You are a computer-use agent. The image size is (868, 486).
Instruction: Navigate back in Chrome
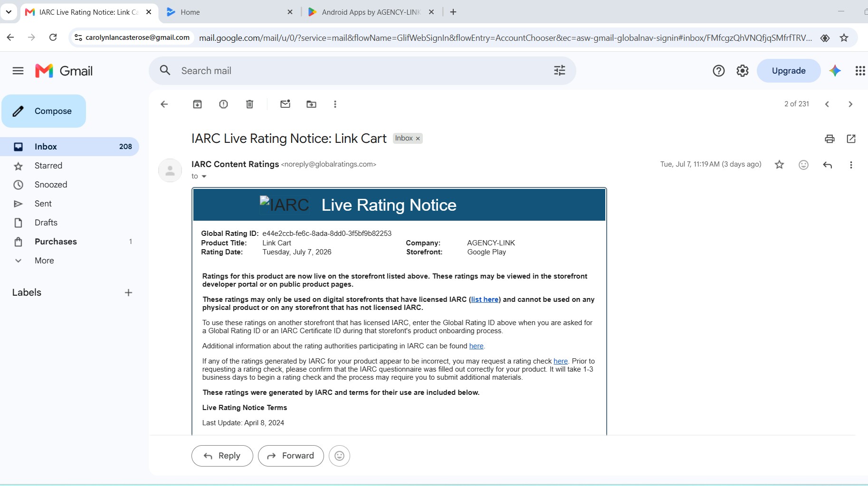(x=10, y=37)
